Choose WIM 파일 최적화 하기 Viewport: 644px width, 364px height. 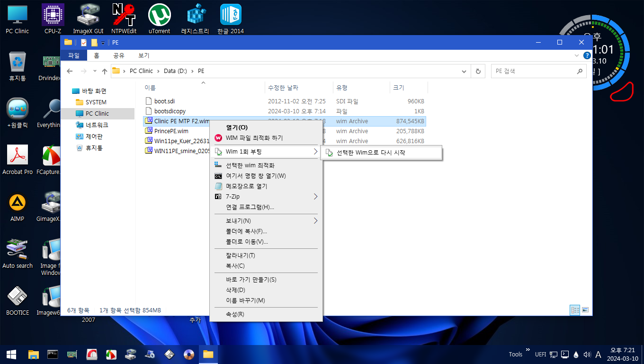[266, 138]
